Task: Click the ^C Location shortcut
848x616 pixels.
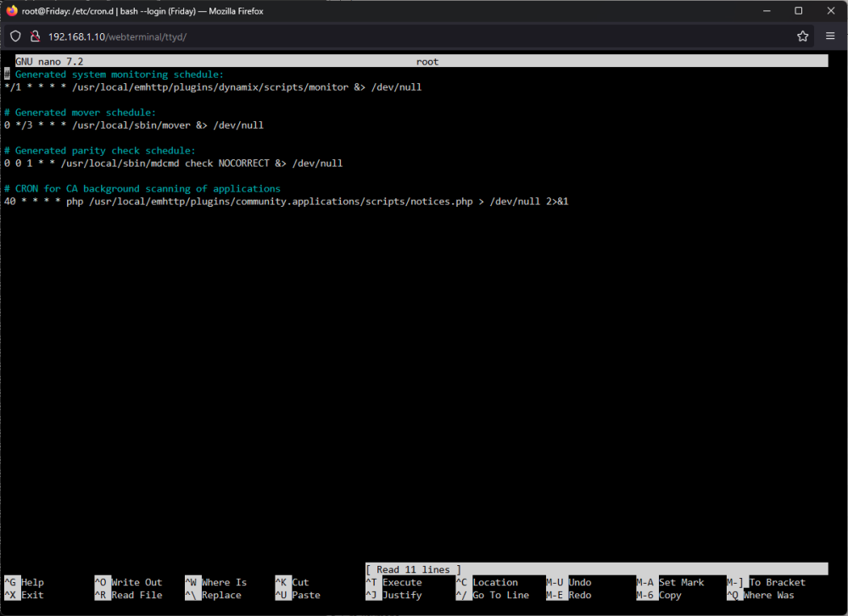Action: pyautogui.click(x=487, y=582)
